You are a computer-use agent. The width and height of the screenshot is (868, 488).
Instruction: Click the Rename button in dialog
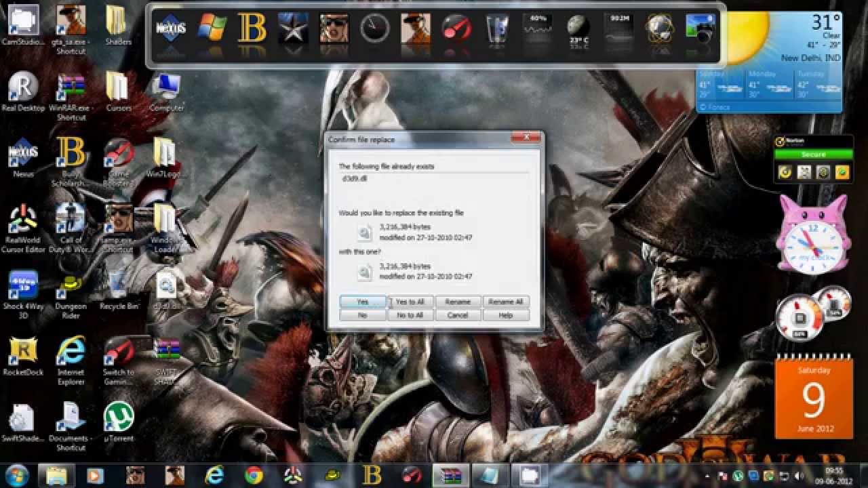click(x=458, y=302)
